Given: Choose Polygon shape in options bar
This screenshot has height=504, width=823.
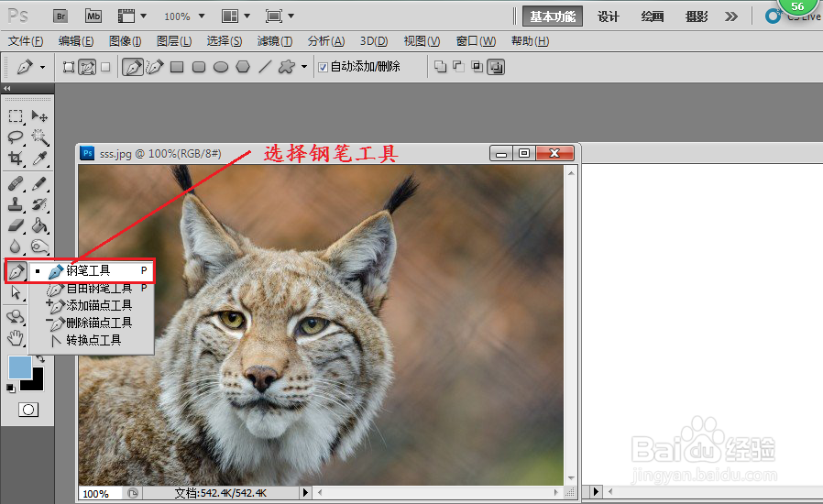Looking at the screenshot, I should pyautogui.click(x=243, y=67).
